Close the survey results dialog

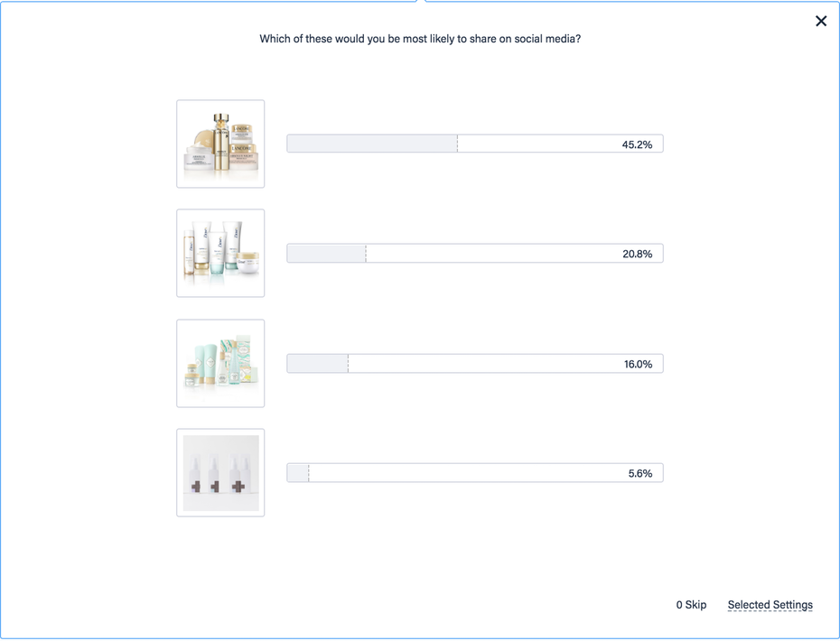click(x=821, y=21)
